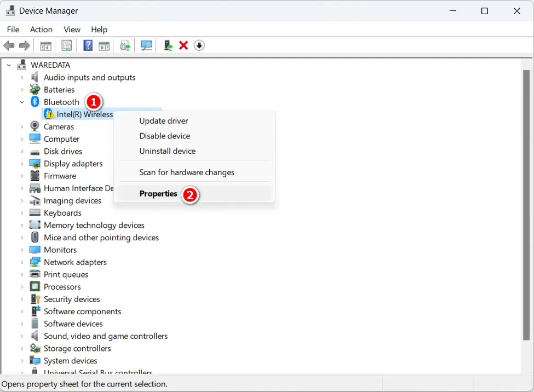
Task: Click the Forward navigation arrow icon
Action: 24,45
